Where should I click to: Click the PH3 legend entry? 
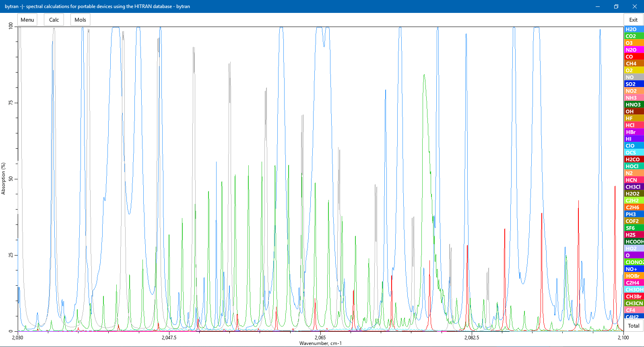[634, 214]
